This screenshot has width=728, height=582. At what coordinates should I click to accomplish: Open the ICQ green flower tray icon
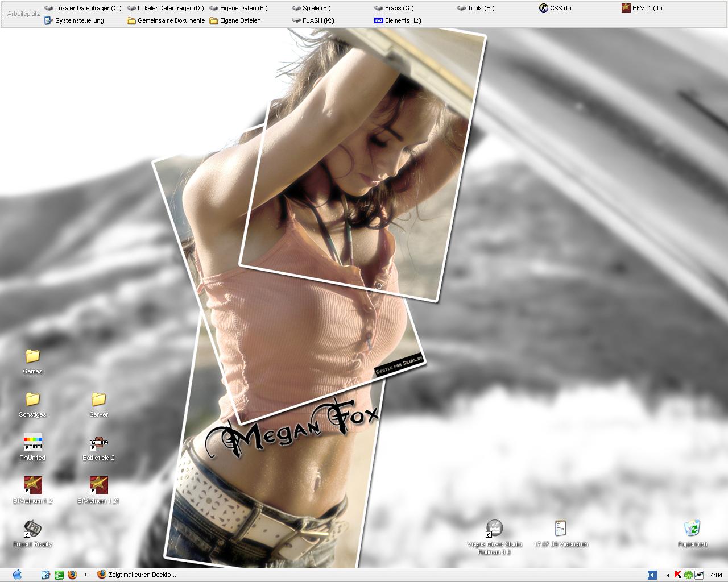[688, 575]
